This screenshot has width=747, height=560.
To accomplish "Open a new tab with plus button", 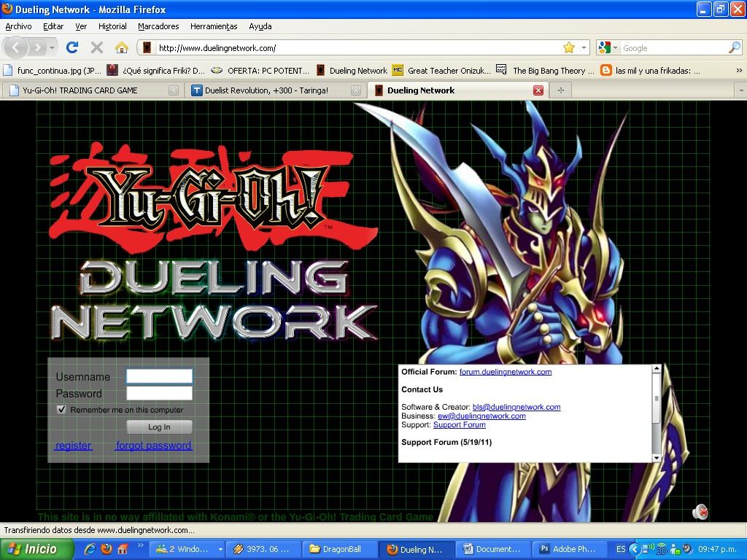I will (561, 90).
